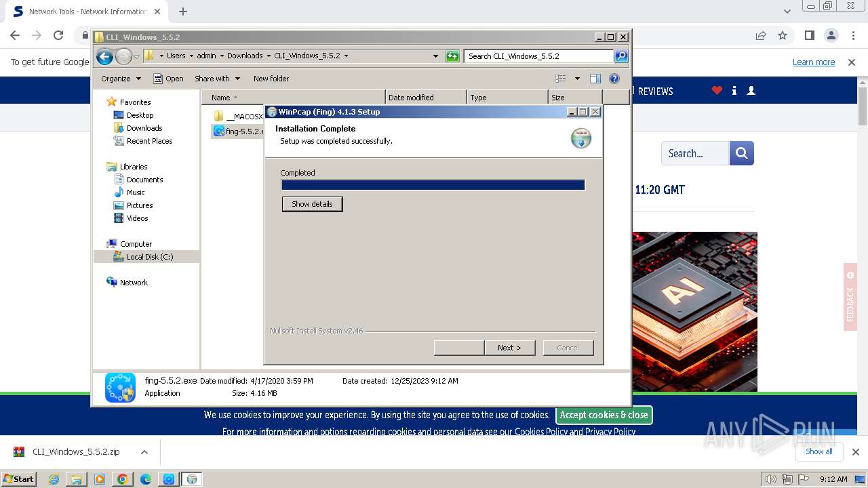Open Desktop in navigation pane
The width and height of the screenshot is (868, 488).
pyautogui.click(x=140, y=115)
